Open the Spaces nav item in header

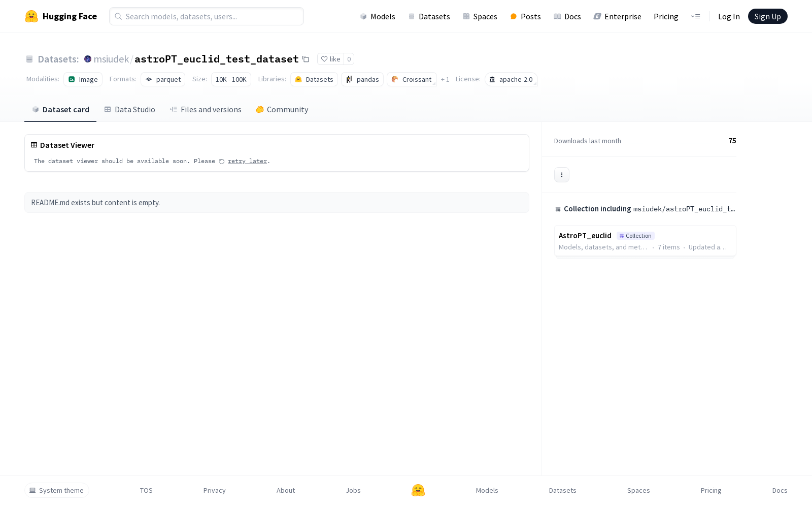coord(480,16)
